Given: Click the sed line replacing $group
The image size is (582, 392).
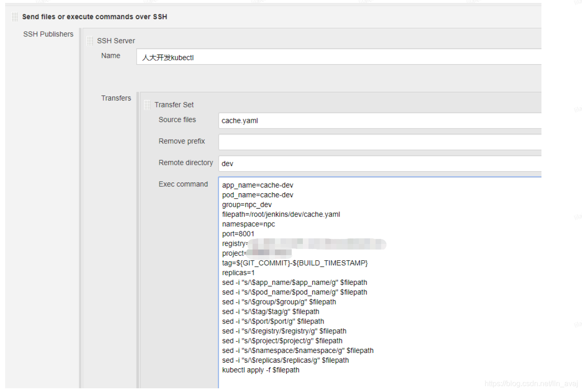Looking at the screenshot, I should 279,302.
